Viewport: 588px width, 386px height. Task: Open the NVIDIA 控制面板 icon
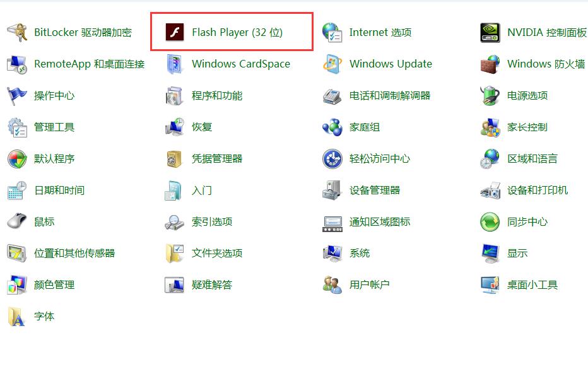click(490, 32)
